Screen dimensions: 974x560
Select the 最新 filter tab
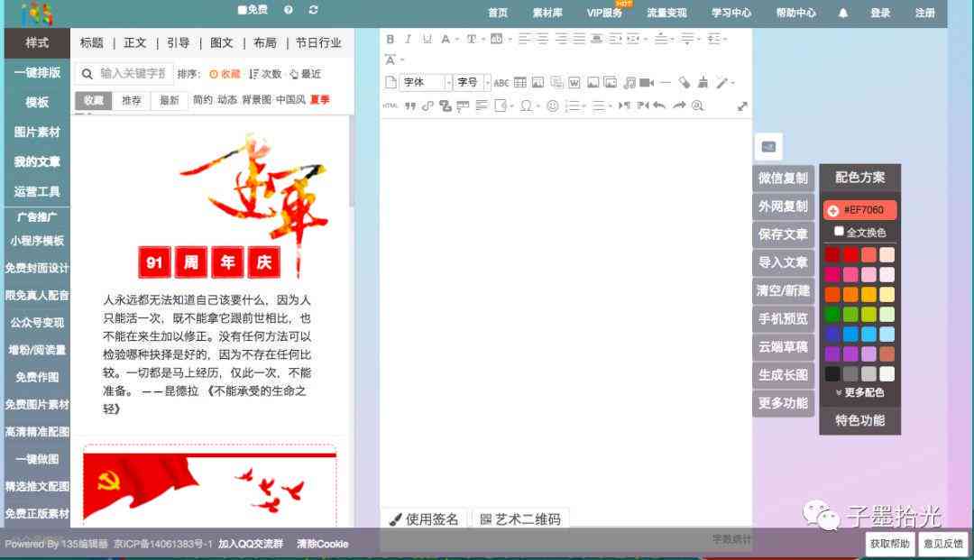coord(169,100)
